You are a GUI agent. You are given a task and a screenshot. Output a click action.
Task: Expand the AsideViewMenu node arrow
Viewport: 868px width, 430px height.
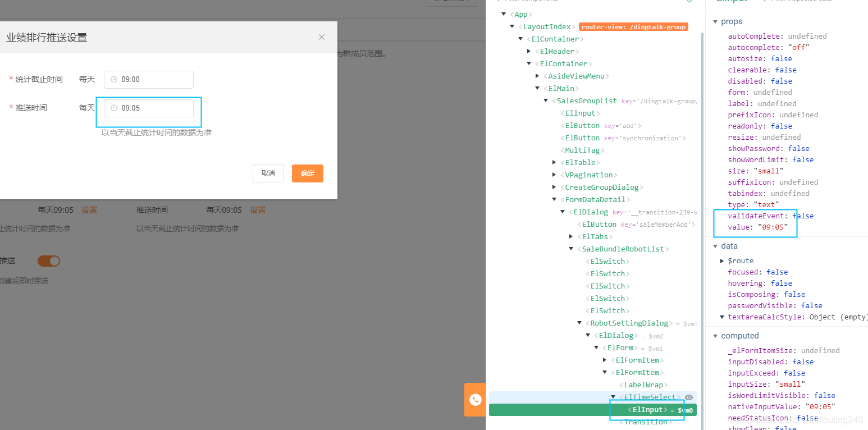(x=537, y=76)
